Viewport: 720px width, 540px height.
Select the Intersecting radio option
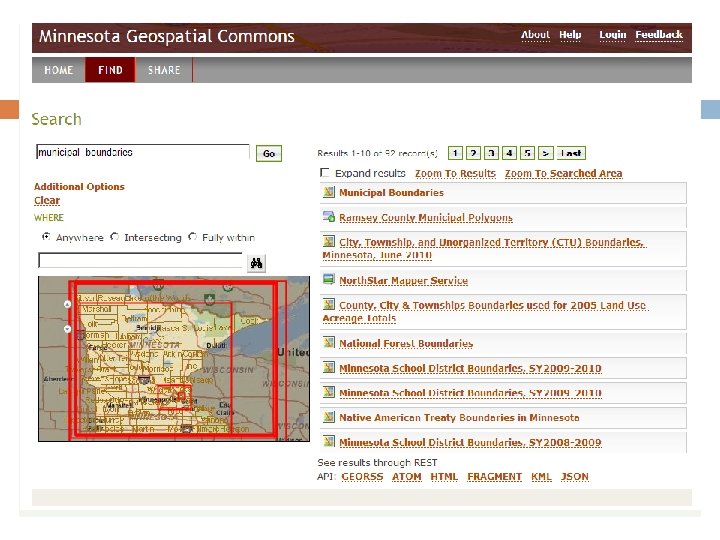(114, 236)
